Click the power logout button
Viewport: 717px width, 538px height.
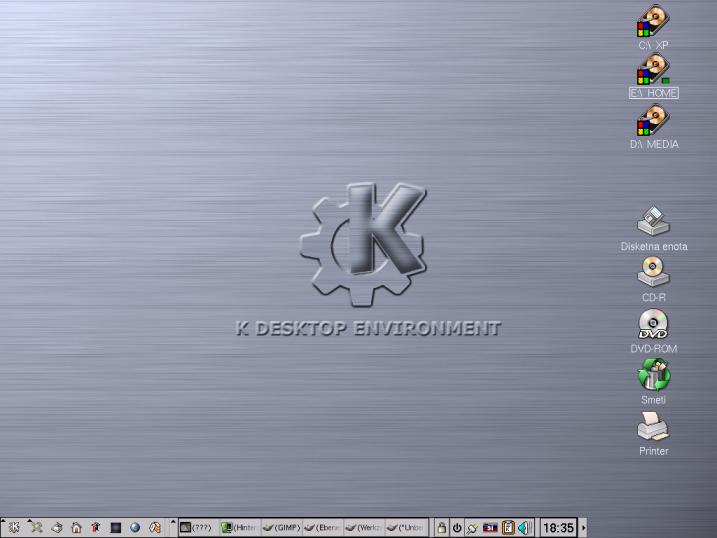pyautogui.click(x=457, y=528)
